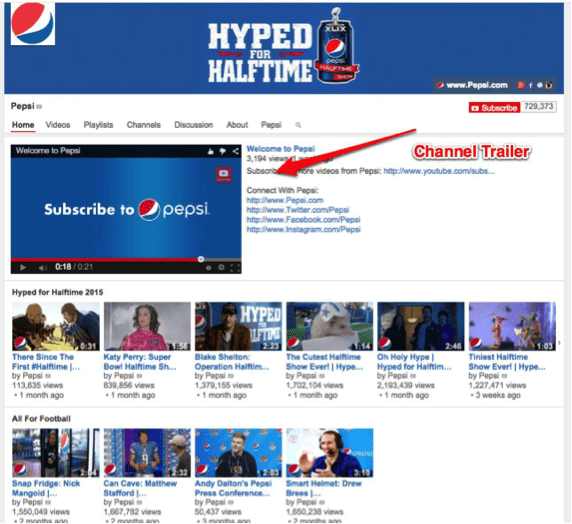Click Blake Shelton: Operation Halftime title
The image size is (572, 524).
point(232,362)
